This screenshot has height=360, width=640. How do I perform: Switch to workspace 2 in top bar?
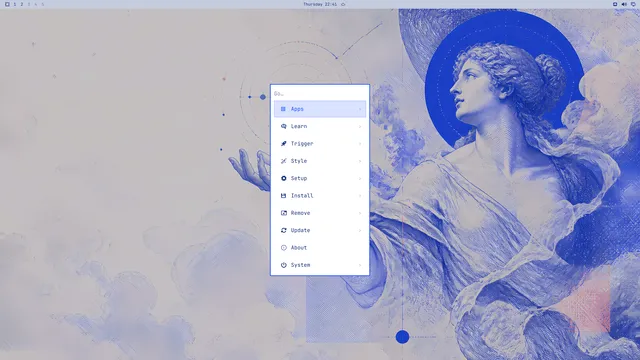pos(22,4)
